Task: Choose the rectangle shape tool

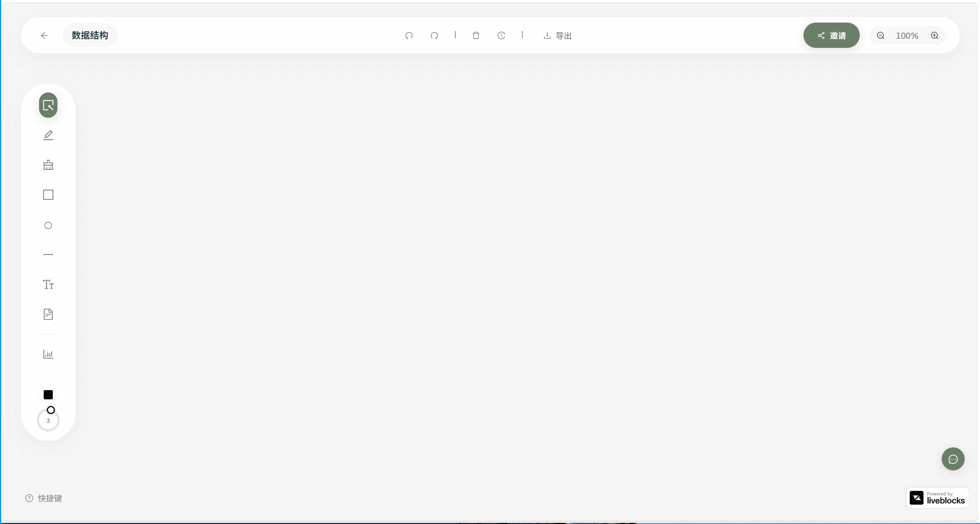Action: pyautogui.click(x=48, y=195)
